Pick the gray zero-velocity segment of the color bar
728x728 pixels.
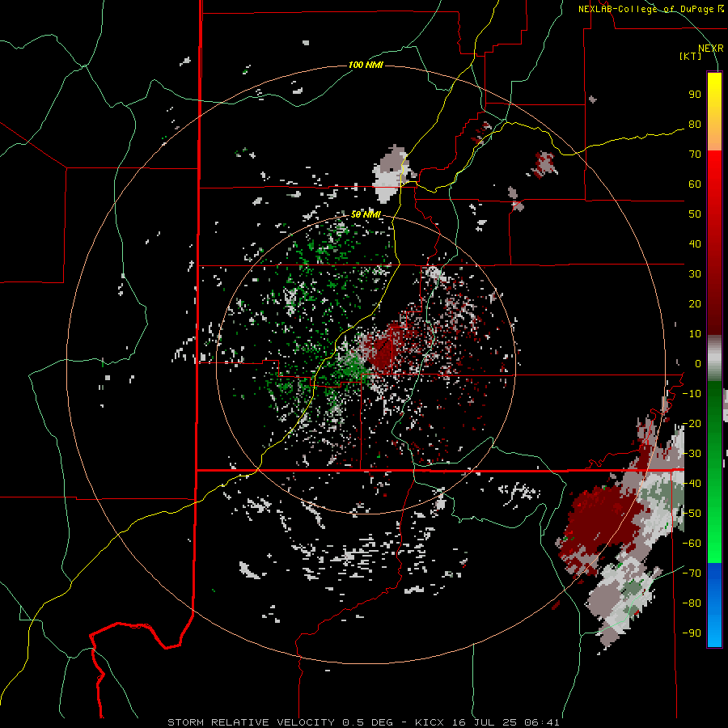714,358
